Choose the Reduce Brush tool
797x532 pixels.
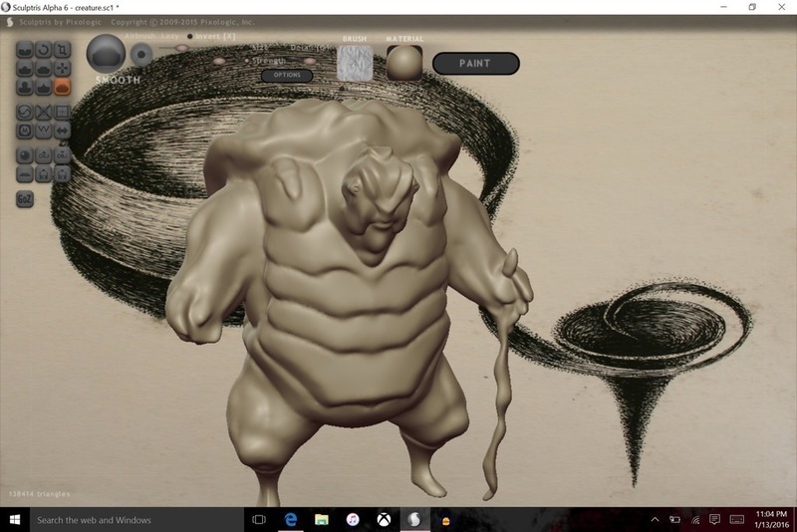point(25,112)
